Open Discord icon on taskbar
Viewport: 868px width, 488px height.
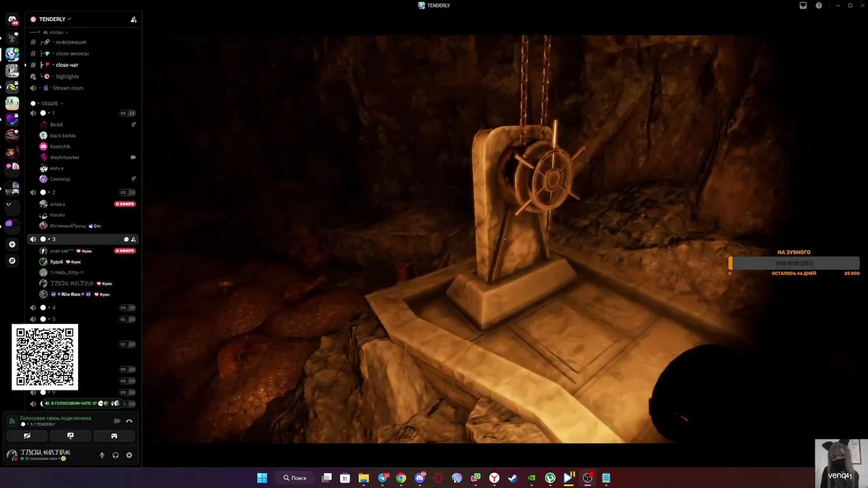[420, 478]
